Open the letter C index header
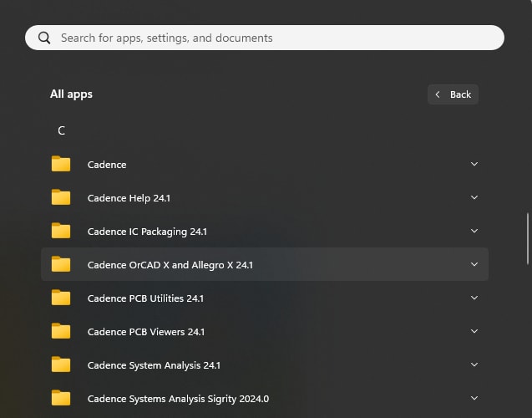 coord(62,130)
